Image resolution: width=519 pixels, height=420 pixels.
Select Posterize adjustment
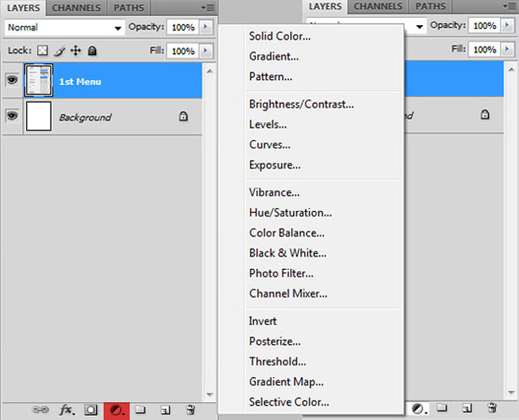point(275,341)
